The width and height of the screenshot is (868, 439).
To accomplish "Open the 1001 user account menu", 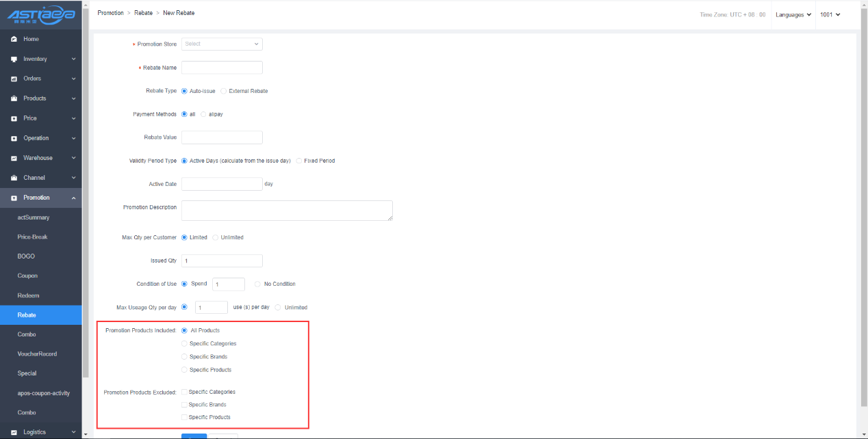I will [x=830, y=14].
